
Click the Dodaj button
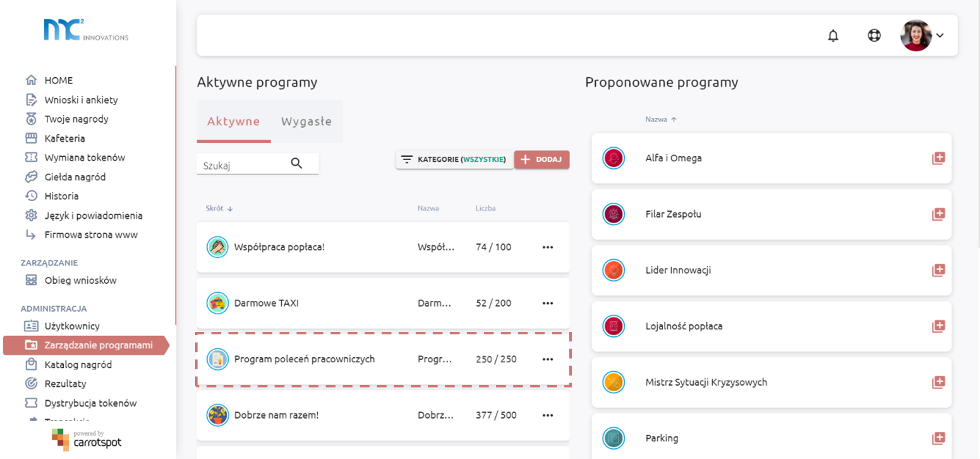coord(542,160)
